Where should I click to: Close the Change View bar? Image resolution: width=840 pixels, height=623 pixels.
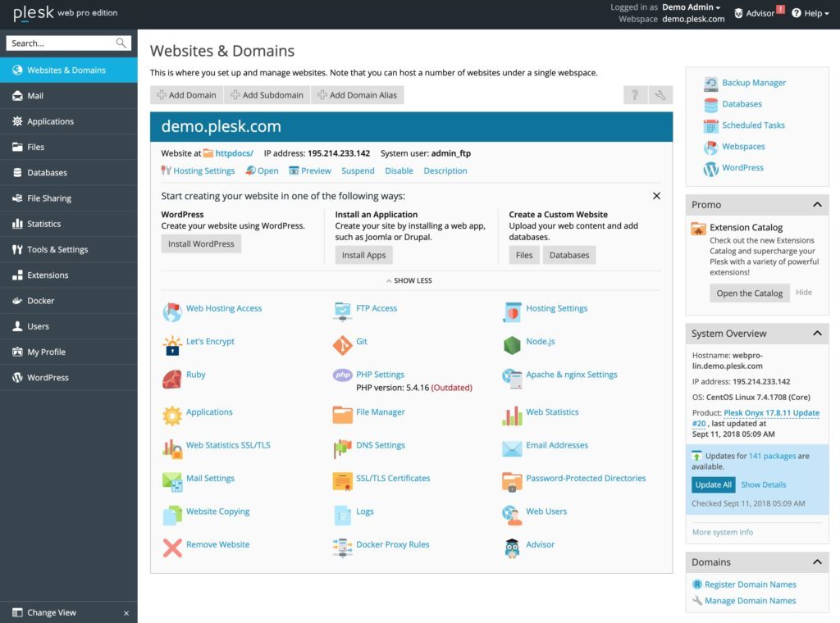126,613
